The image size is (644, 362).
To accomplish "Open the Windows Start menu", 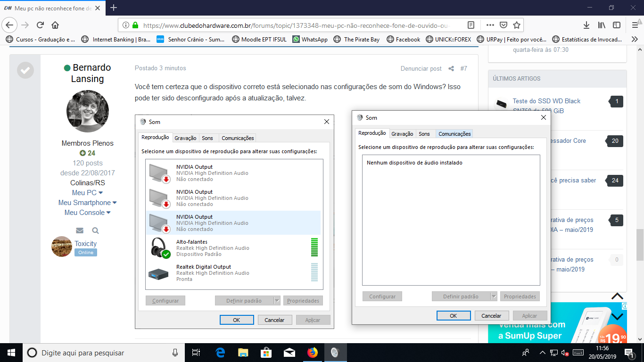I will point(11,353).
